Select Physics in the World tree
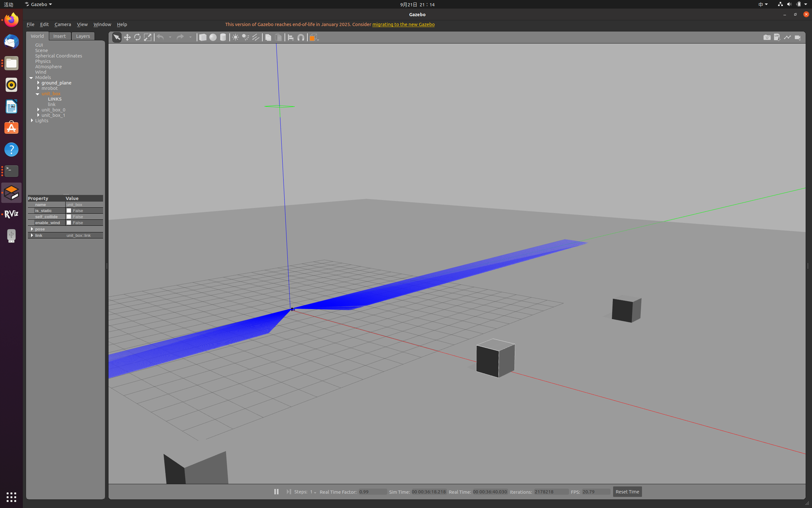 pos(43,61)
